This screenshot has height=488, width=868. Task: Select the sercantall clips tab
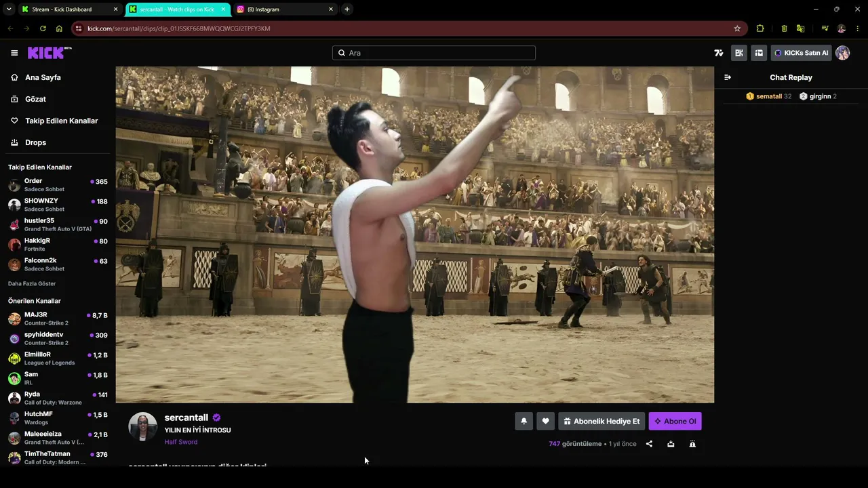click(x=178, y=9)
